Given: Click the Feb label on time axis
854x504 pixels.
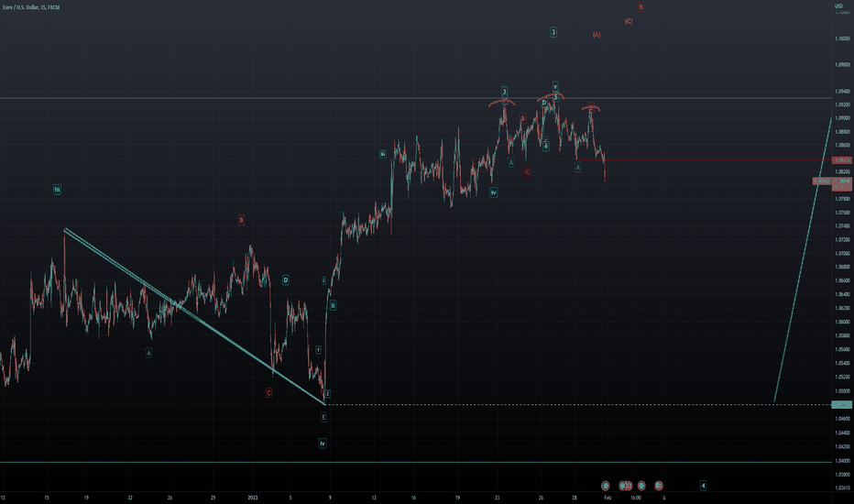Looking at the screenshot, I should 608,498.
